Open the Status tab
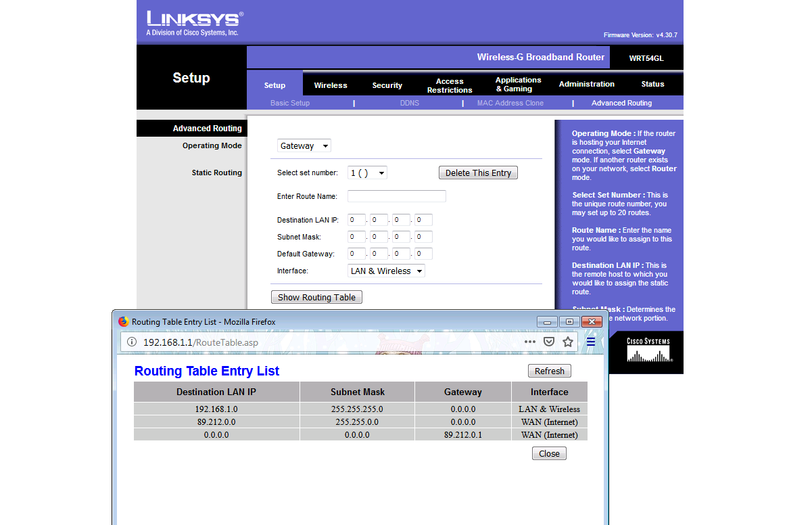The width and height of the screenshot is (812, 525). point(653,85)
